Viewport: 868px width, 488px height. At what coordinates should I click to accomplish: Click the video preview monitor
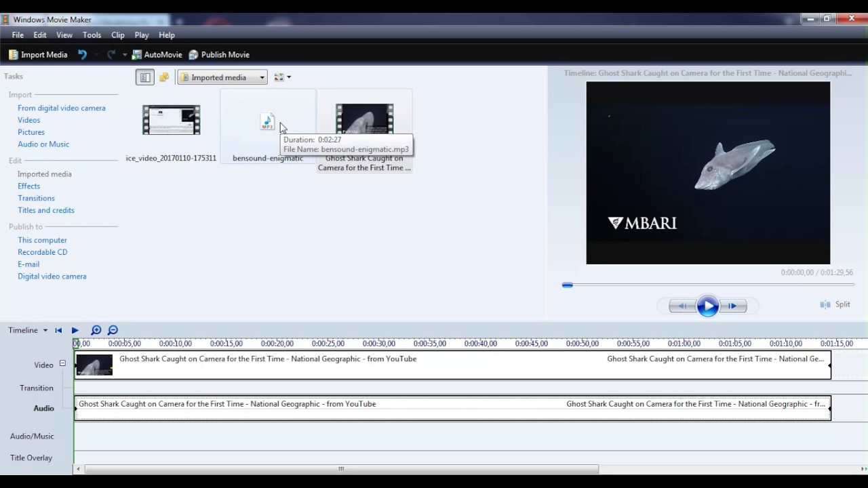pyautogui.click(x=708, y=173)
